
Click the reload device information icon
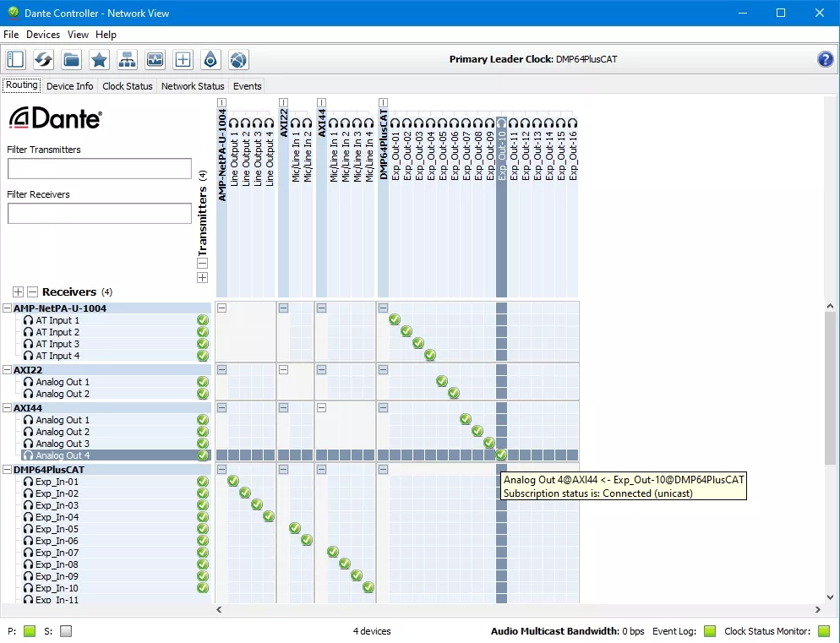43,59
